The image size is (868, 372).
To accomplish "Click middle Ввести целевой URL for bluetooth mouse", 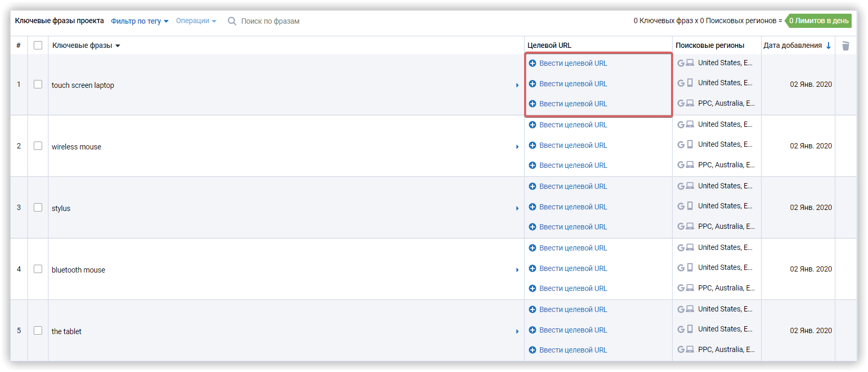I will point(573,268).
